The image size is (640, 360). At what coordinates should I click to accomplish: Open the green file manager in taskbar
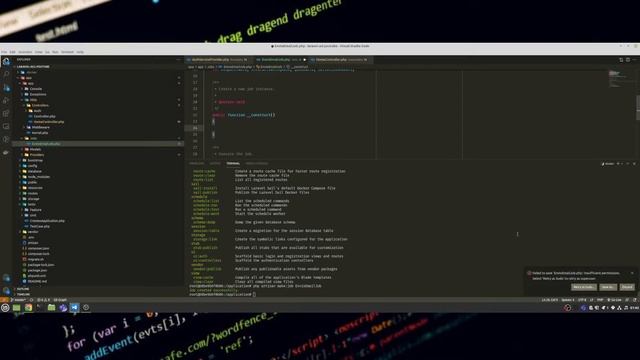click(51, 308)
